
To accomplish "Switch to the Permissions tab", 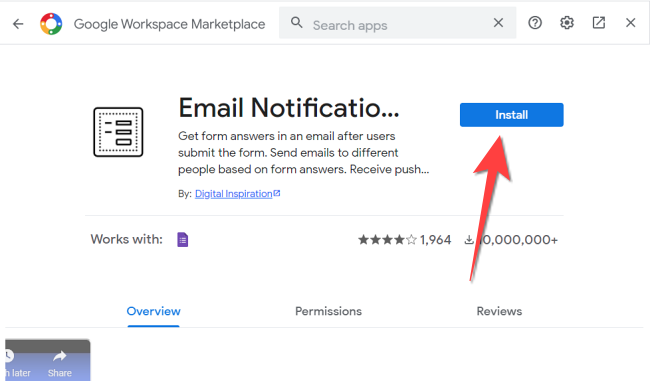I will [x=328, y=311].
